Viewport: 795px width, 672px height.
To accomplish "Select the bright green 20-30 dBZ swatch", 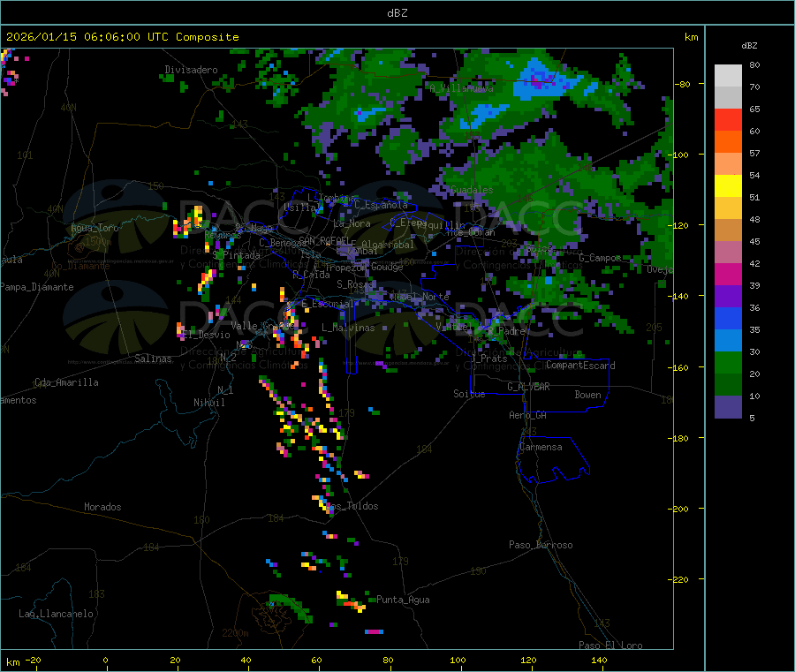I will (728, 362).
